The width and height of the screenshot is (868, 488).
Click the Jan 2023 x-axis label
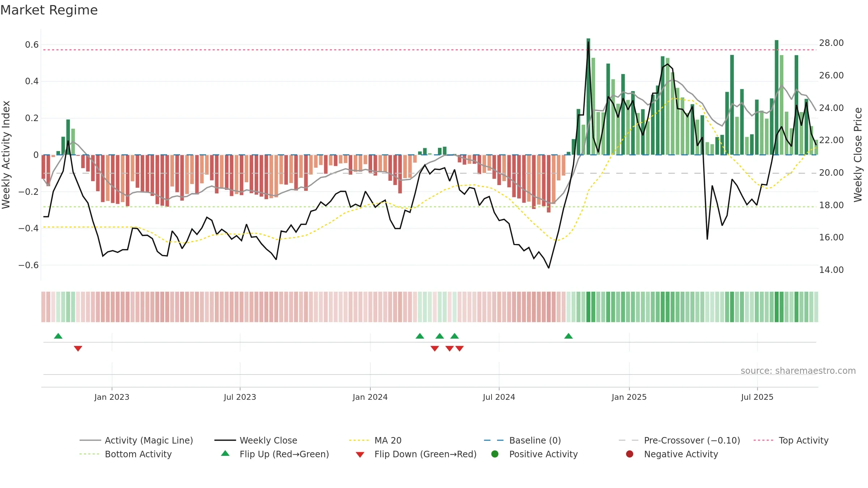click(x=112, y=397)
